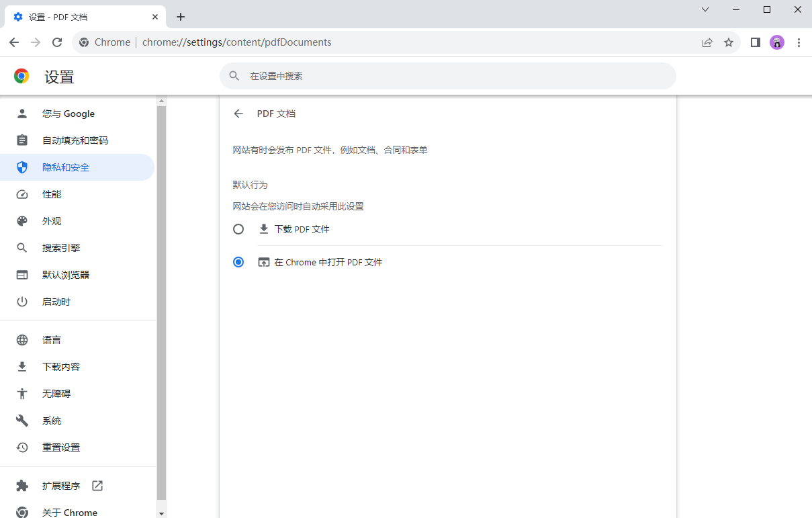
Task: Click the globe icon for 语言
Action: pyautogui.click(x=22, y=340)
